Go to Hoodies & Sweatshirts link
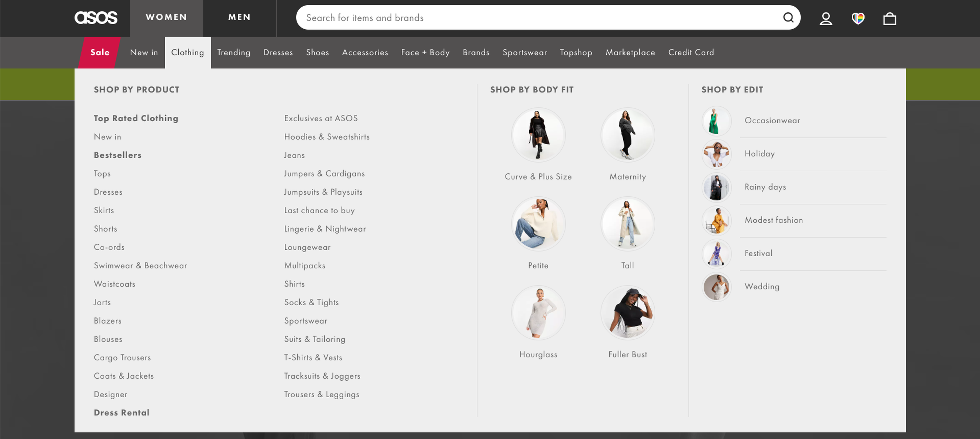 click(326, 137)
